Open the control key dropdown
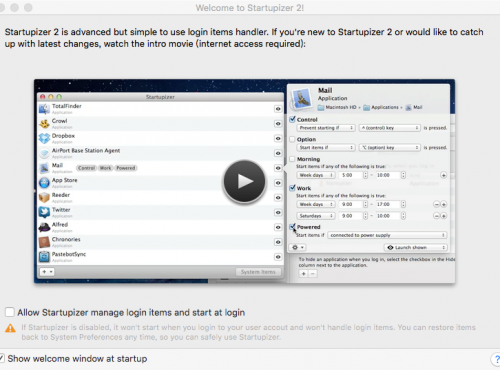This screenshot has height=370, width=500. coord(389,128)
